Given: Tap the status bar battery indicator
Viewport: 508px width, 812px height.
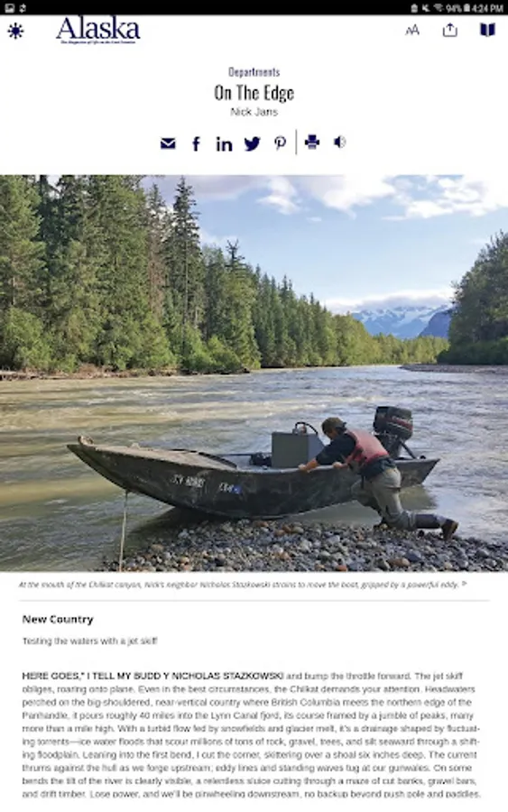Looking at the screenshot, I should (467, 8).
